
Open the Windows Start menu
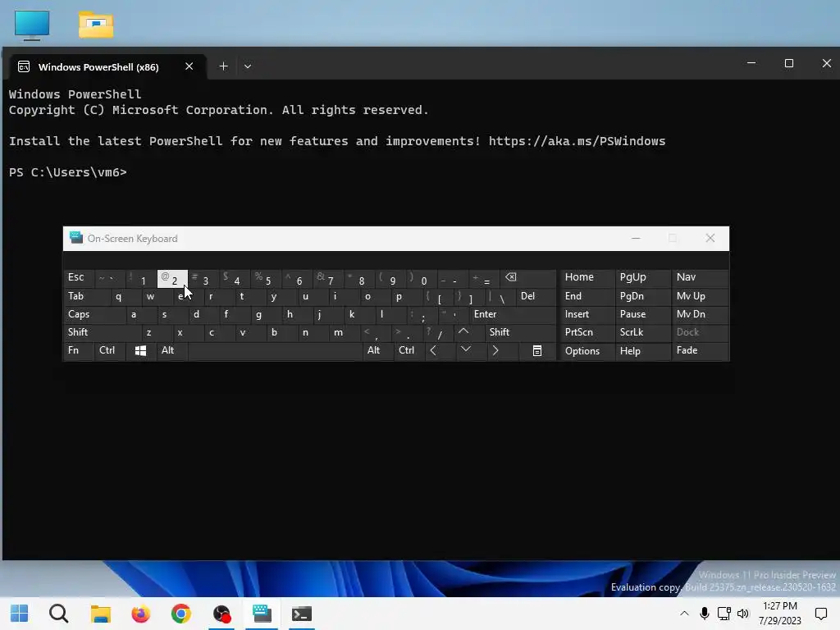click(20, 614)
